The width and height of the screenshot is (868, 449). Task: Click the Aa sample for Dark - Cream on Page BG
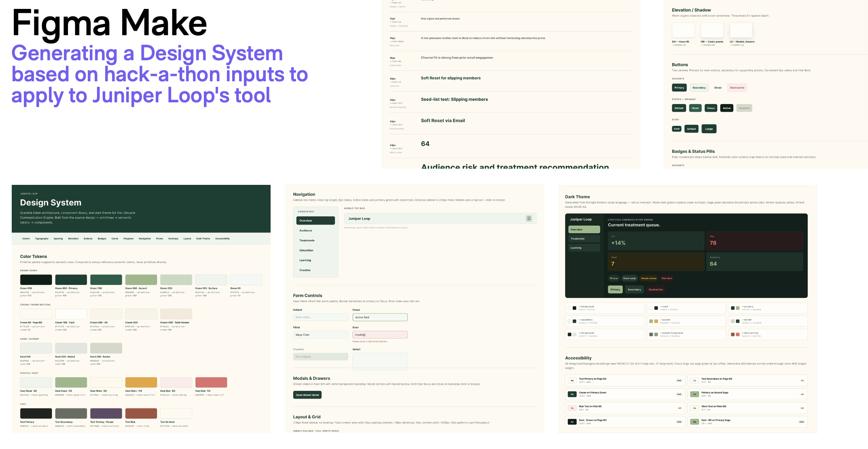[572, 421]
